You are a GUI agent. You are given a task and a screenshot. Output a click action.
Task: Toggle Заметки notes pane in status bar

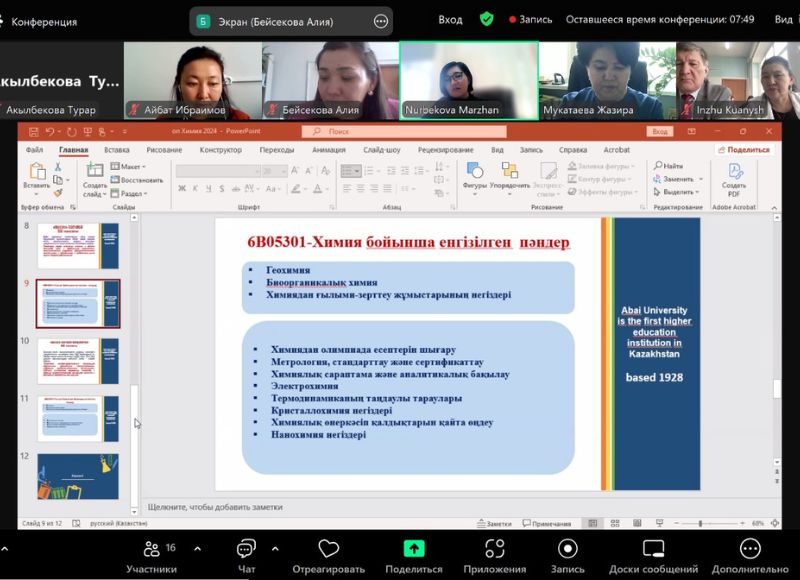point(495,524)
